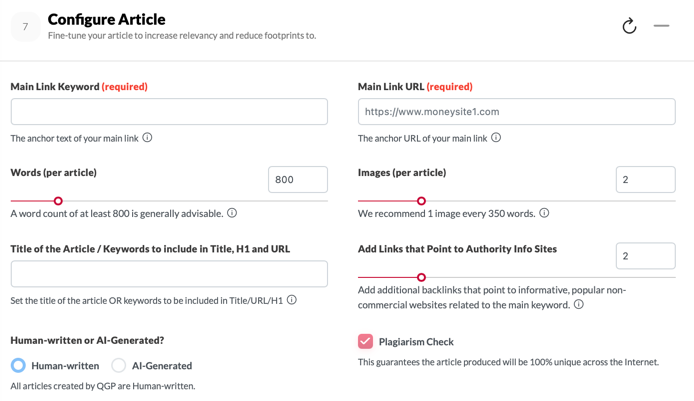
Task: Open info icon beside Title/URL/H1 hint
Action: pyautogui.click(x=292, y=300)
